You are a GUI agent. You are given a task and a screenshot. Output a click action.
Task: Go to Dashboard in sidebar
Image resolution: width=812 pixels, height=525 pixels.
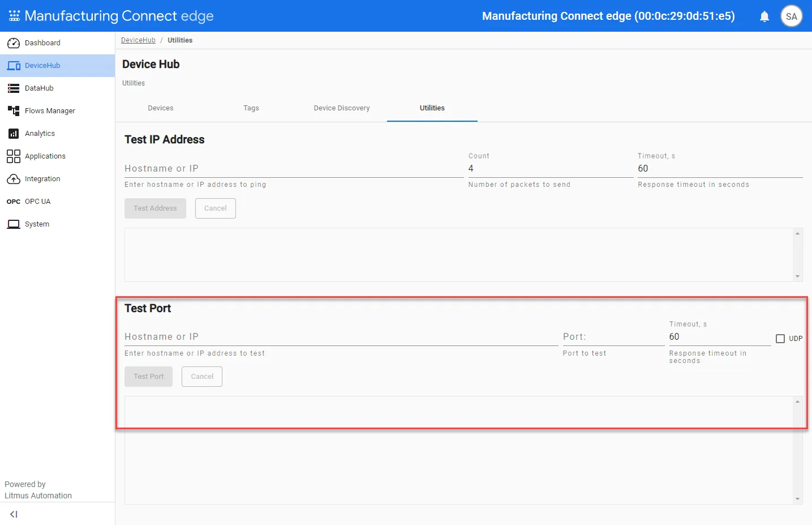pyautogui.click(x=57, y=43)
